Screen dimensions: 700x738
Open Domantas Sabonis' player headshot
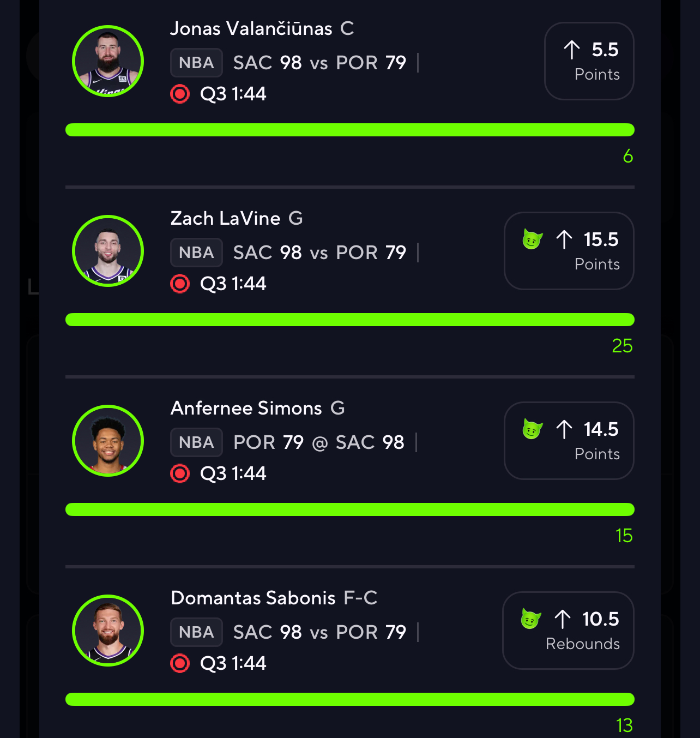coord(108,631)
